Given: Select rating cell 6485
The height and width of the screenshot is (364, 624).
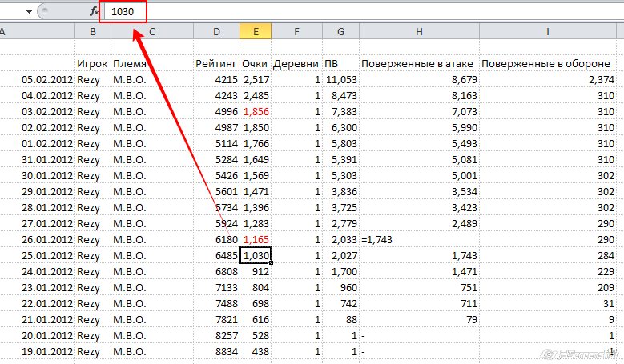Looking at the screenshot, I should coord(216,255).
